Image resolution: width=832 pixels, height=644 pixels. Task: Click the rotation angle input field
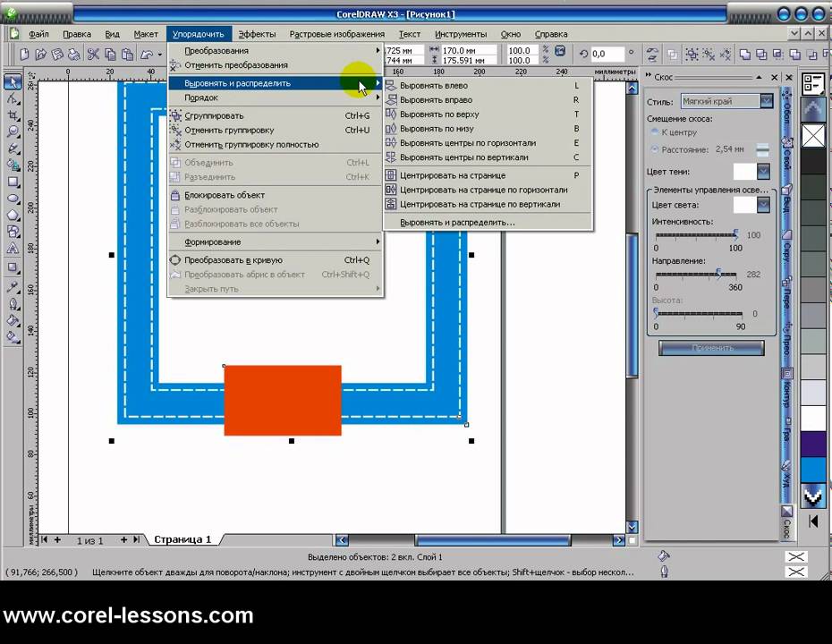[x=607, y=54]
